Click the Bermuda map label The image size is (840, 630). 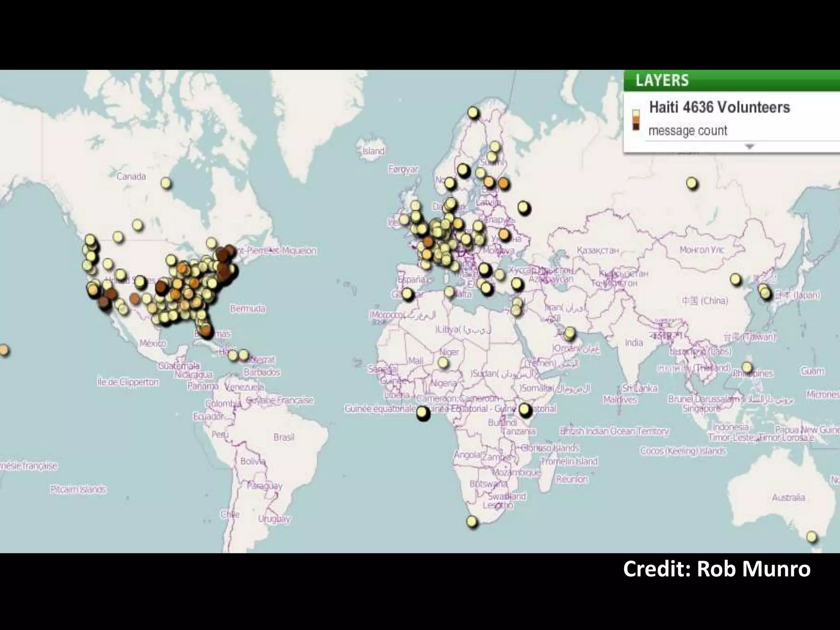(x=247, y=308)
